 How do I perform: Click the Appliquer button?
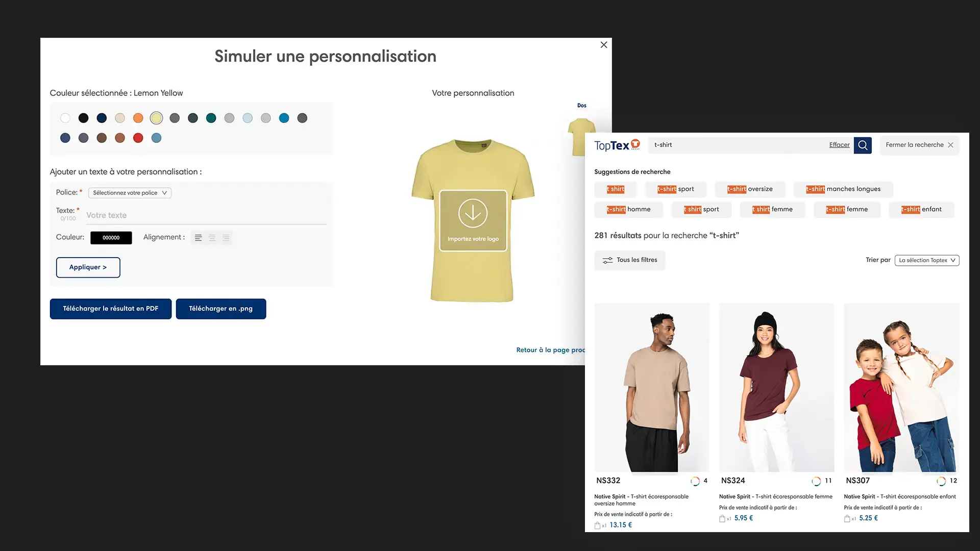coord(88,267)
